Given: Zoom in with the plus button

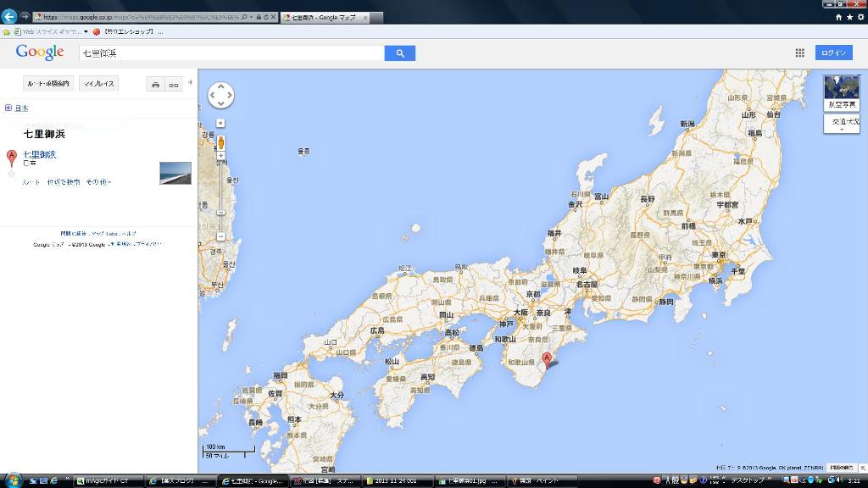Looking at the screenshot, I should (221, 156).
